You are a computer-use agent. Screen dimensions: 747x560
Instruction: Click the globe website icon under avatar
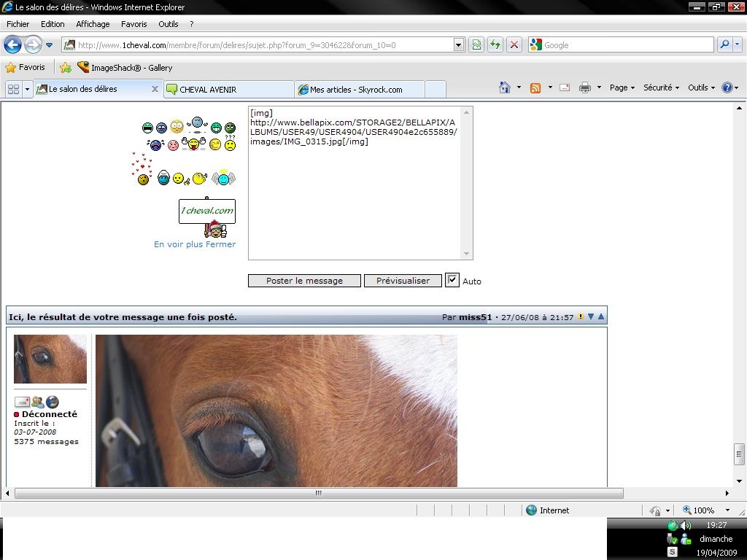coord(53,402)
